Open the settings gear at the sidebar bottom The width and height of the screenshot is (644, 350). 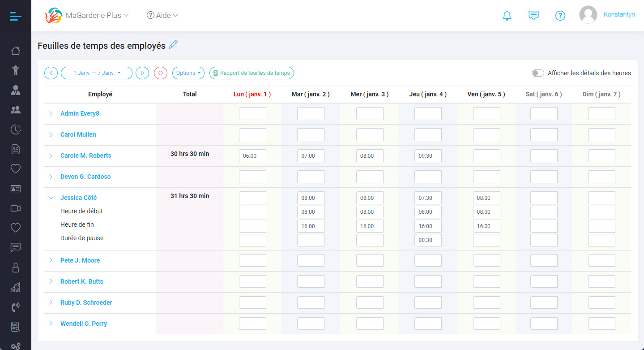pos(15,346)
